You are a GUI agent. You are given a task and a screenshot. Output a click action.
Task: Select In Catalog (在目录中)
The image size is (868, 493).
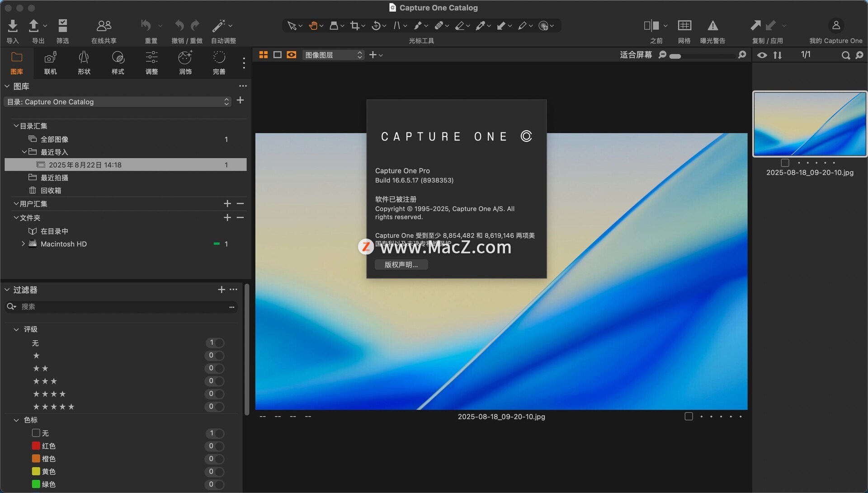pos(54,231)
